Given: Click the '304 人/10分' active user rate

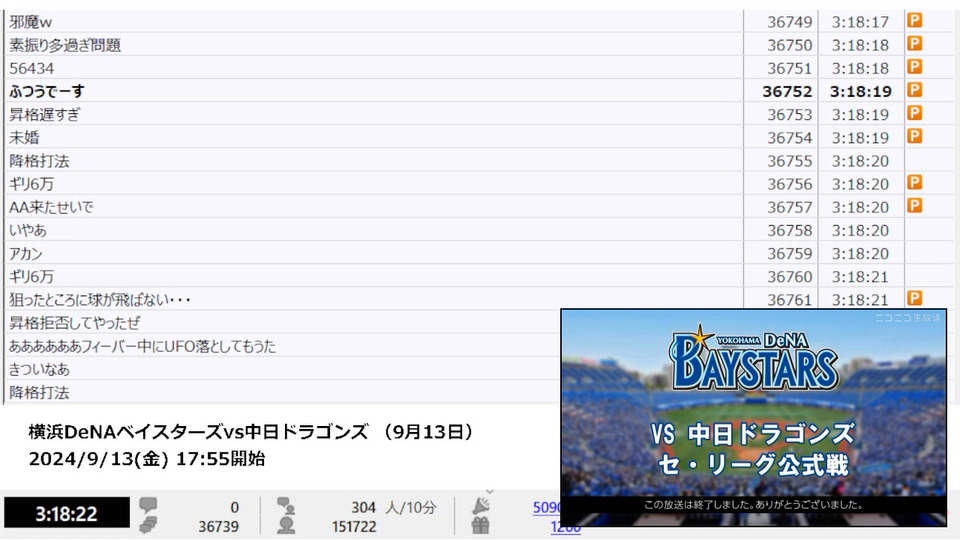Looking at the screenshot, I should click(394, 508).
